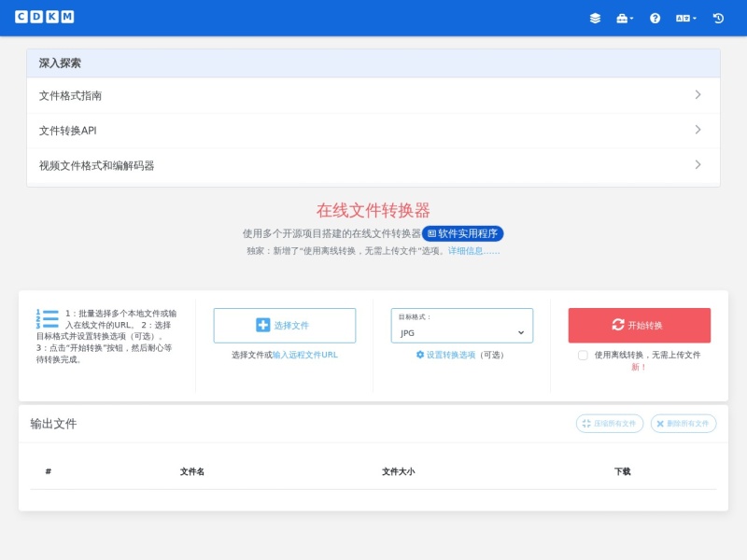Screen dimensions: 747x560
Task: Click the 深入探索 section header
Action: pyautogui.click(x=373, y=63)
